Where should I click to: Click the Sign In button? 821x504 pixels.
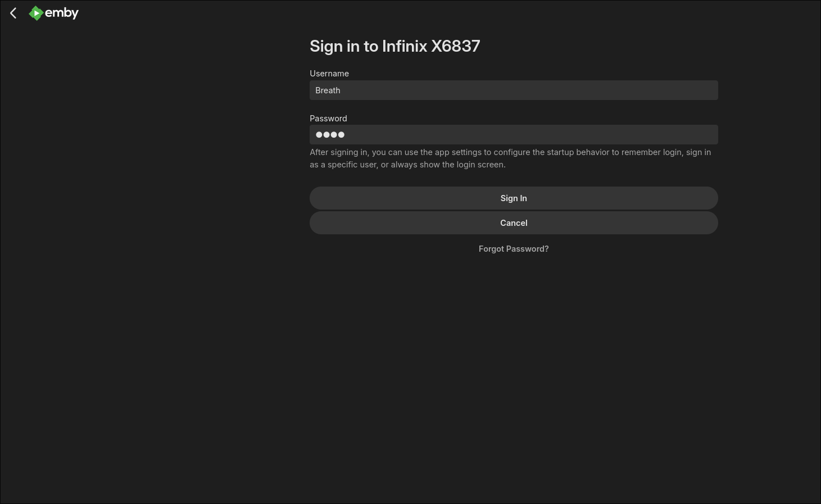pos(513,198)
